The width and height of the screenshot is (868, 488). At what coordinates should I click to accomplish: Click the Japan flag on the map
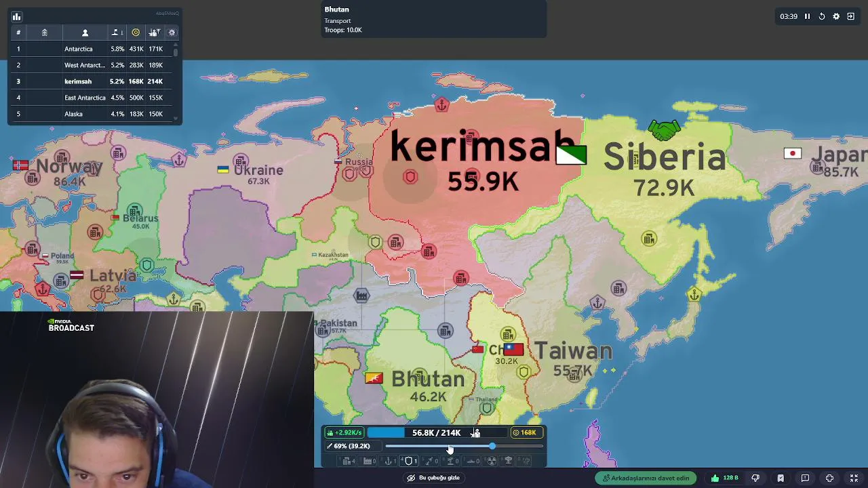click(793, 153)
